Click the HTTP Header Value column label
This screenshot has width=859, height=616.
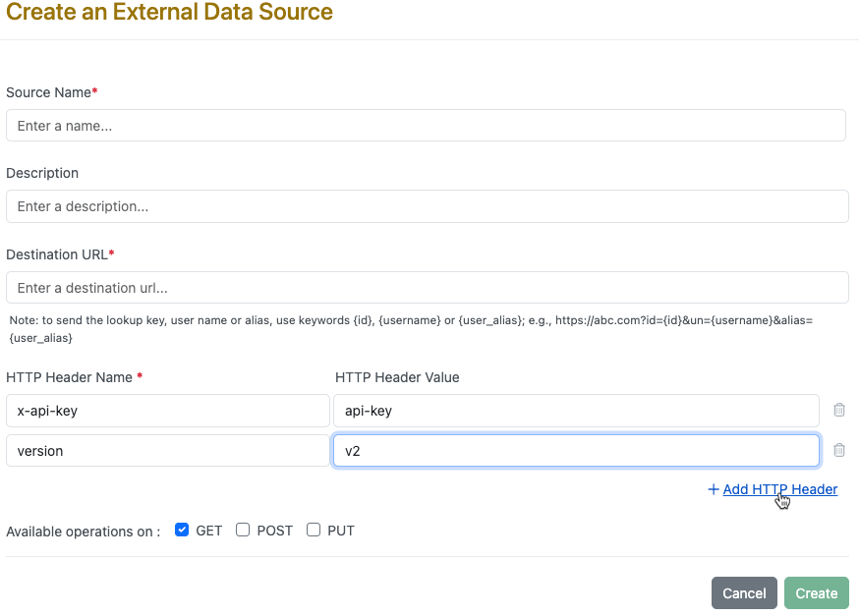click(x=397, y=377)
